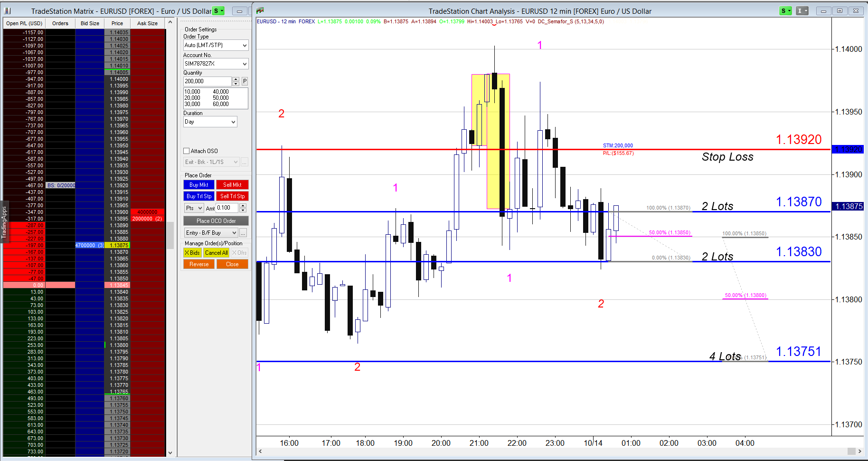Click the 1.13875 current price marker on axis
The height and width of the screenshot is (461, 868).
coord(849,206)
